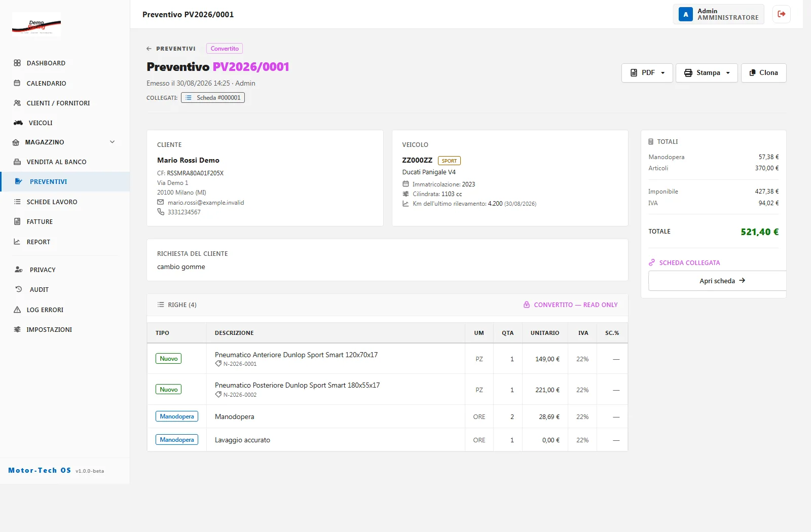Screen dimensions: 811x532
Task: Click the 521,40 € total amount
Action: (759, 232)
